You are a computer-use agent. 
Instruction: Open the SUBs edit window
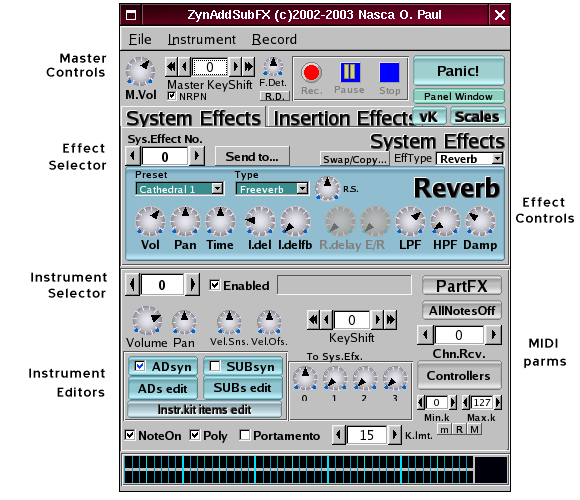pos(243,388)
